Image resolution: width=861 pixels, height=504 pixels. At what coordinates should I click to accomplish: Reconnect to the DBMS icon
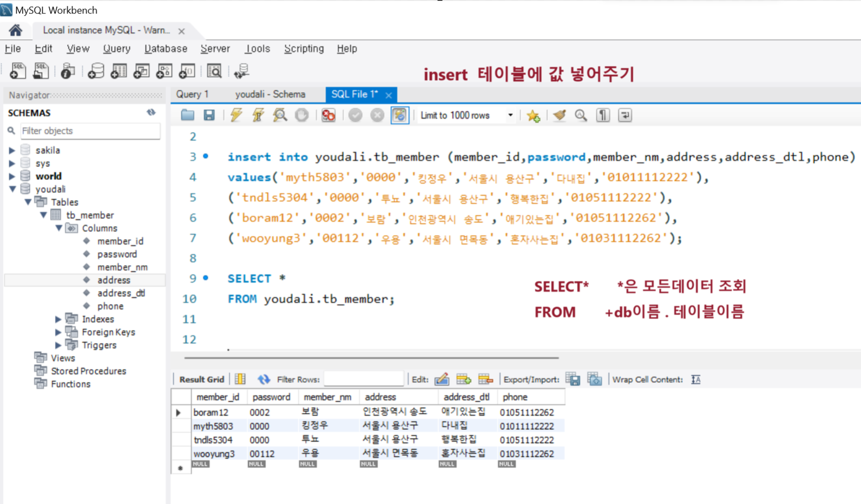click(x=241, y=71)
